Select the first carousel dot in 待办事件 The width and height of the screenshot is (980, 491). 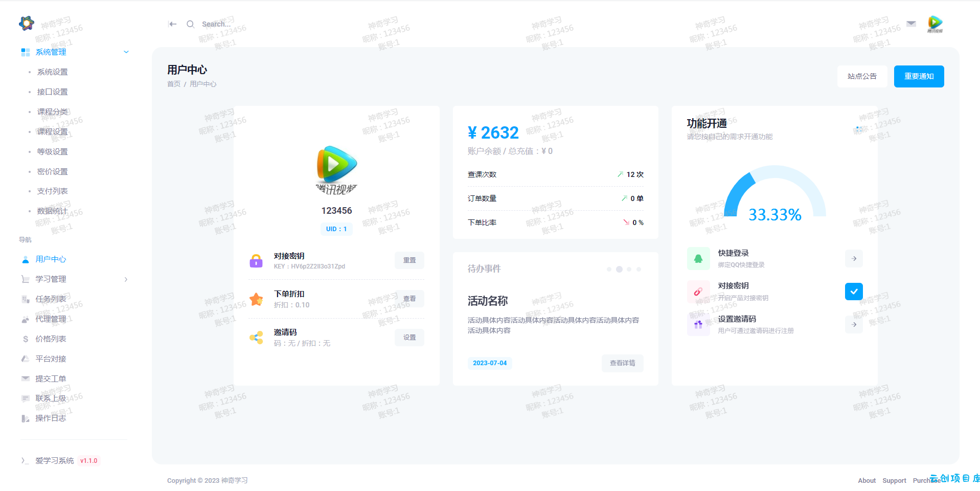(x=609, y=269)
